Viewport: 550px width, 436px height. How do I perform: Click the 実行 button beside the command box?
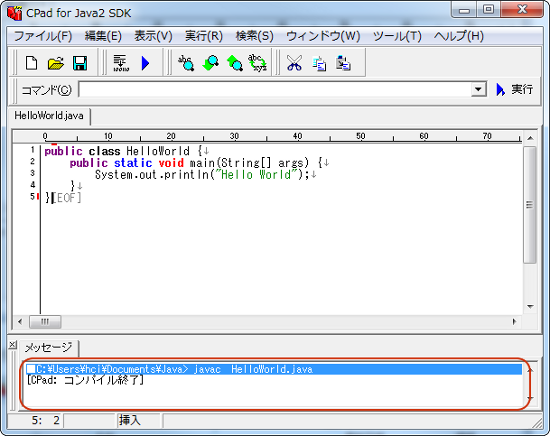pos(515,89)
